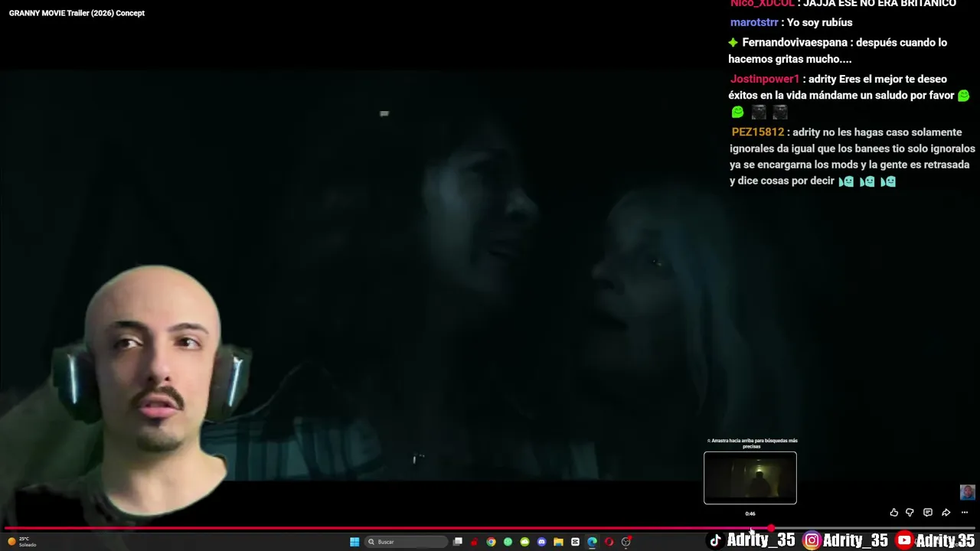Click chat username 'Jostinpower1'

pos(765,79)
